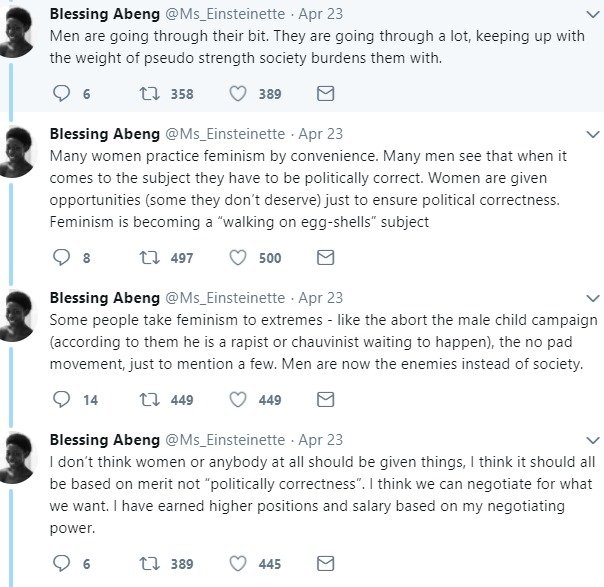Share egg-shells tweet by direct message
Image resolution: width=604 pixels, height=587 pixels.
tap(325, 258)
